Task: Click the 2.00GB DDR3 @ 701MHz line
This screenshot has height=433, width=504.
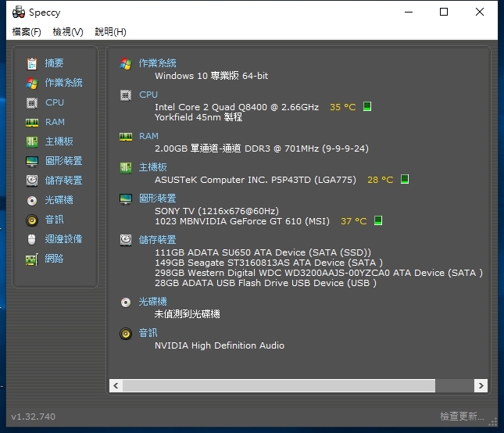Action: pos(262,149)
